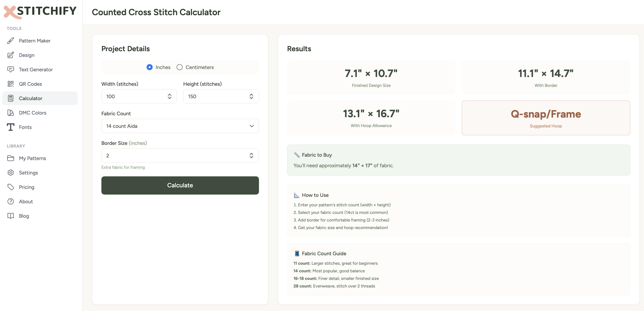The image size is (644, 311).
Task: Decrease the Border Size value
Action: pos(251,157)
